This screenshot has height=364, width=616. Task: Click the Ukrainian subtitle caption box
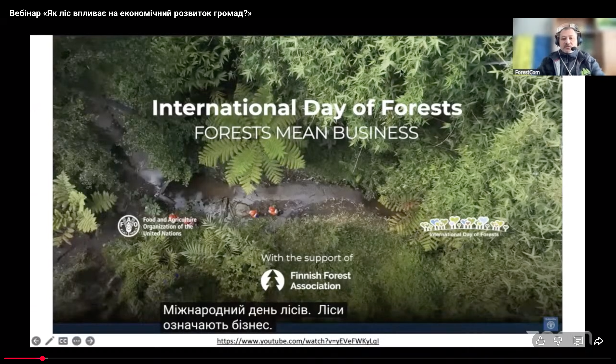(254, 317)
